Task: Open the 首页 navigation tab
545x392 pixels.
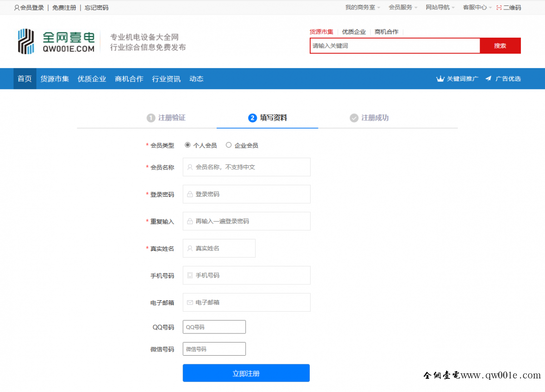Action: (25, 79)
